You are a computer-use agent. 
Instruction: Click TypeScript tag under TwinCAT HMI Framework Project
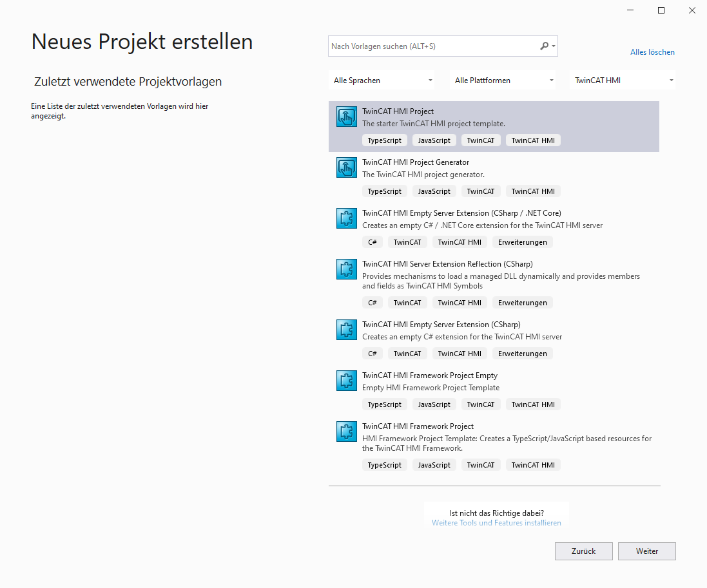pos(384,465)
